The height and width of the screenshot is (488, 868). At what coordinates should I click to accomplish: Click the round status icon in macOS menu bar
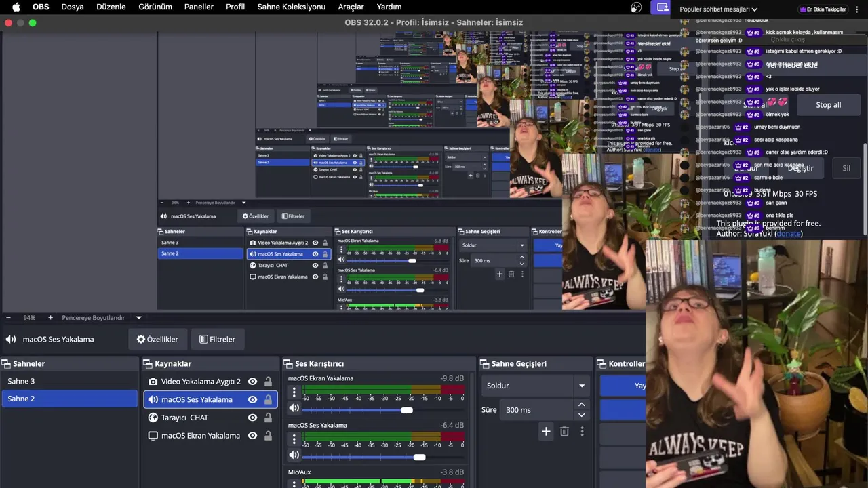pos(636,7)
